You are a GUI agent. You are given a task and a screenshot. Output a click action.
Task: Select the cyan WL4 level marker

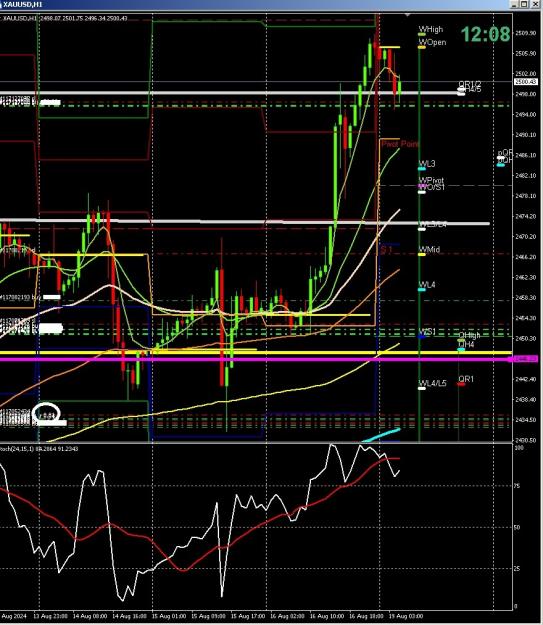[x=422, y=290]
